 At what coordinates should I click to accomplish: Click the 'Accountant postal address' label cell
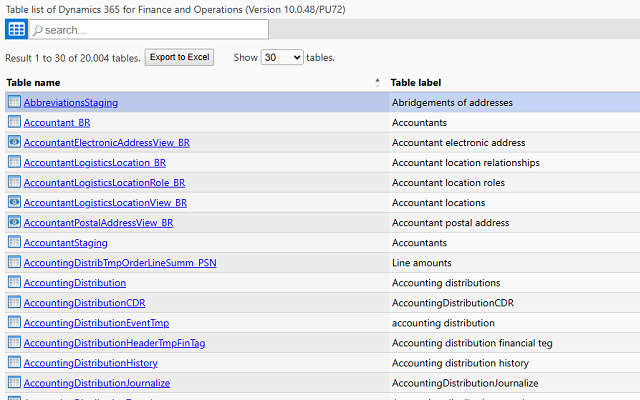(451, 223)
